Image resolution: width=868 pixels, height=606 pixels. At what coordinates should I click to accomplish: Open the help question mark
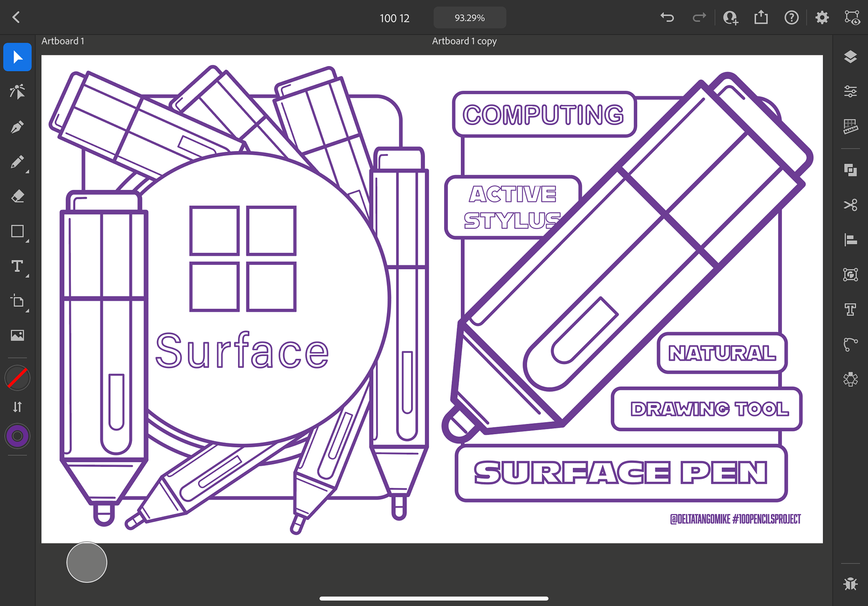pyautogui.click(x=791, y=18)
